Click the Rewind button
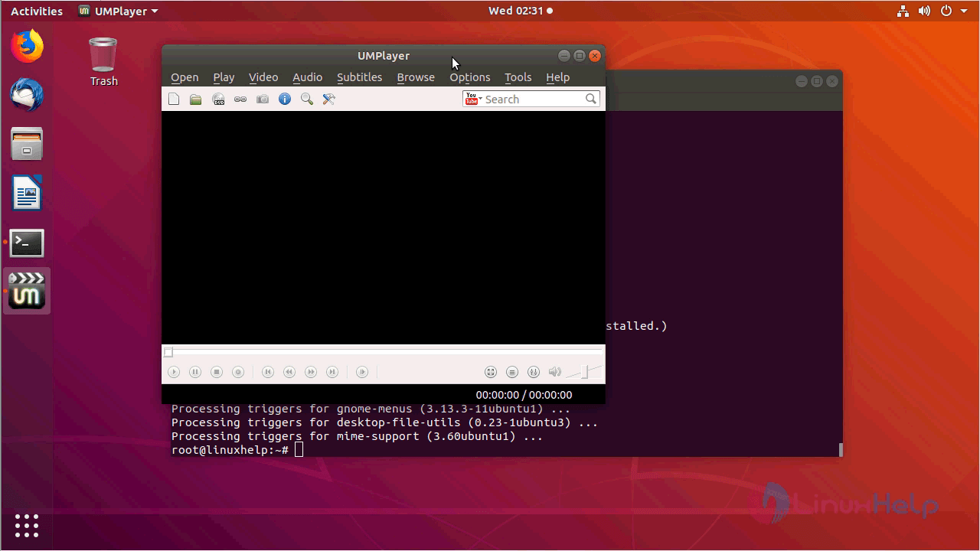The height and width of the screenshot is (551, 980). tap(289, 372)
